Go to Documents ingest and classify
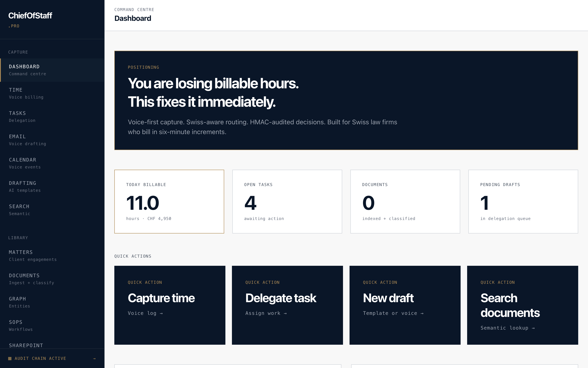 coord(52,279)
